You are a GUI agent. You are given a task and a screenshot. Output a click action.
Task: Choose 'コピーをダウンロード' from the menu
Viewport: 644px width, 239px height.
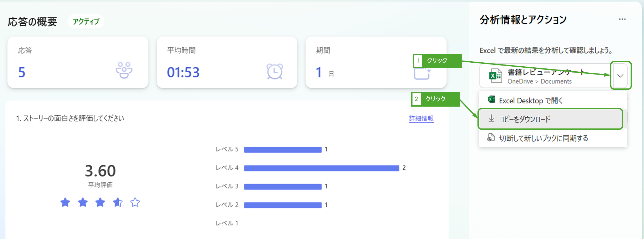pyautogui.click(x=525, y=119)
